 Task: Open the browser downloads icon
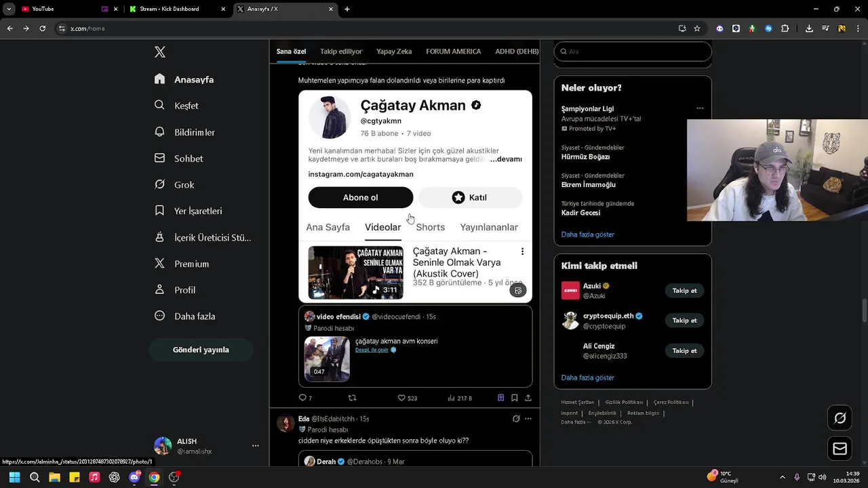(809, 28)
